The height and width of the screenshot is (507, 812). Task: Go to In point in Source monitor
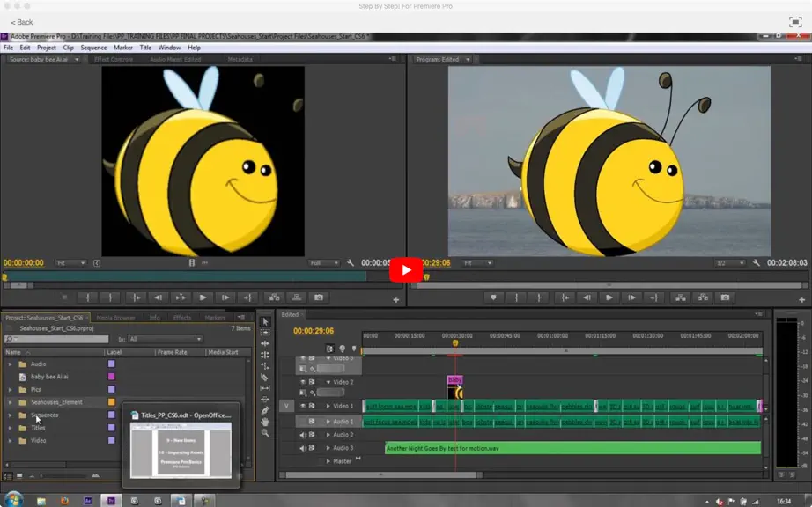click(x=137, y=298)
